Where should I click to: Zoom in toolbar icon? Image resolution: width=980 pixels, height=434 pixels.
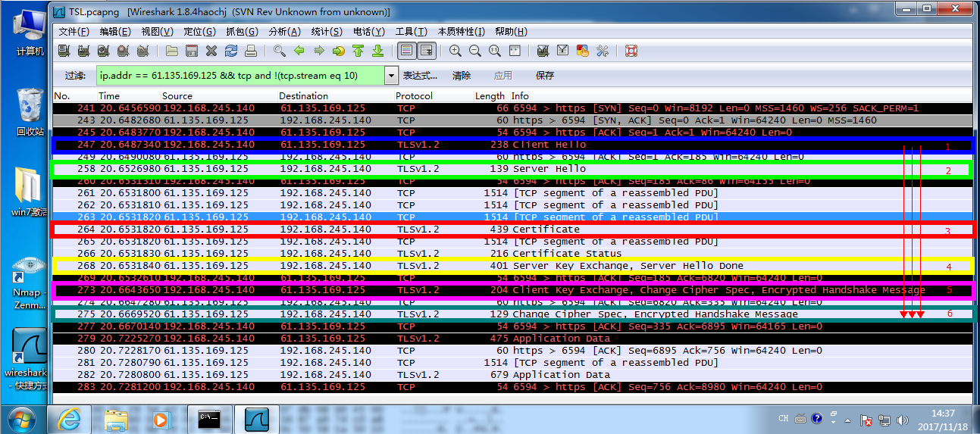(456, 51)
